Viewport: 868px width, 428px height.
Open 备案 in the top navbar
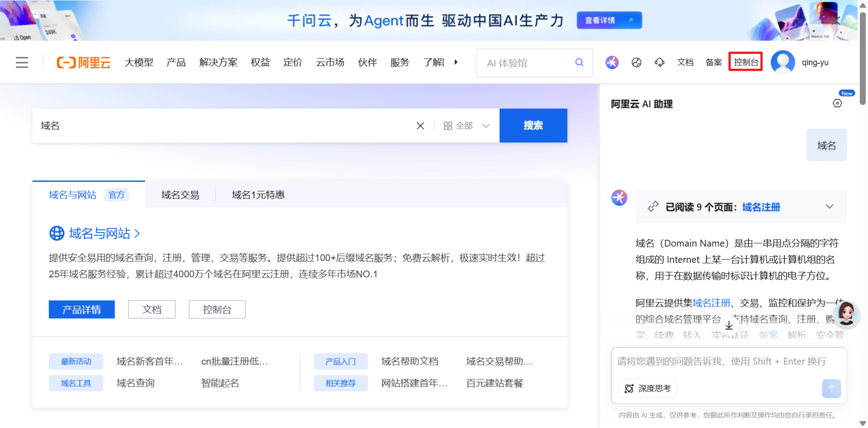713,63
